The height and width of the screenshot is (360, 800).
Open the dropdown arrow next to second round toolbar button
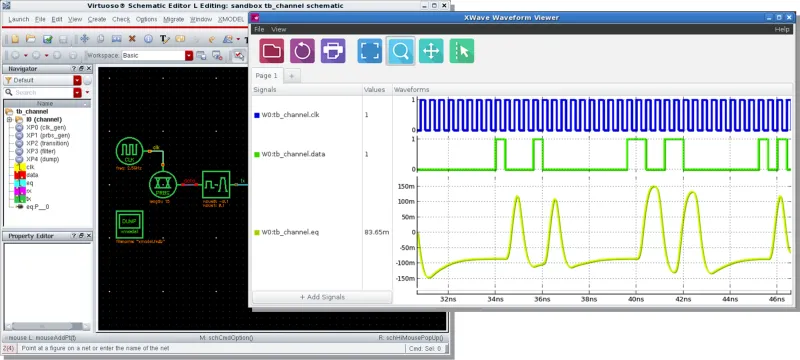[x=46, y=56]
